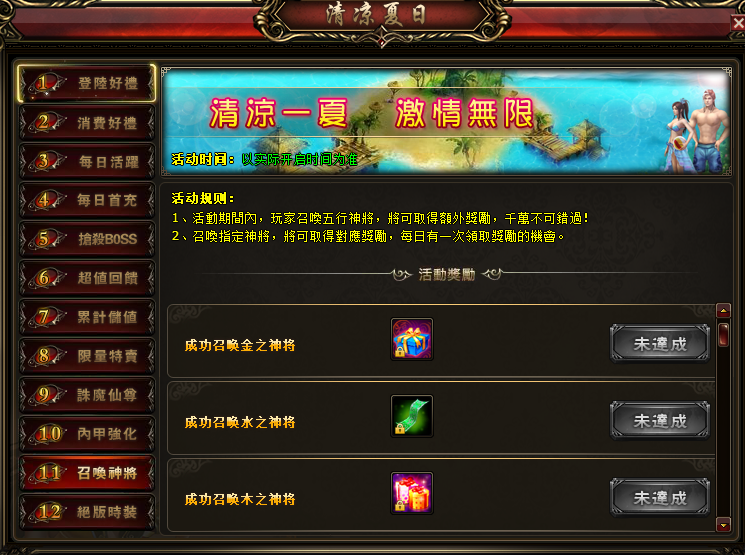Click the green scroll reward icon
The image size is (745, 555).
(411, 416)
